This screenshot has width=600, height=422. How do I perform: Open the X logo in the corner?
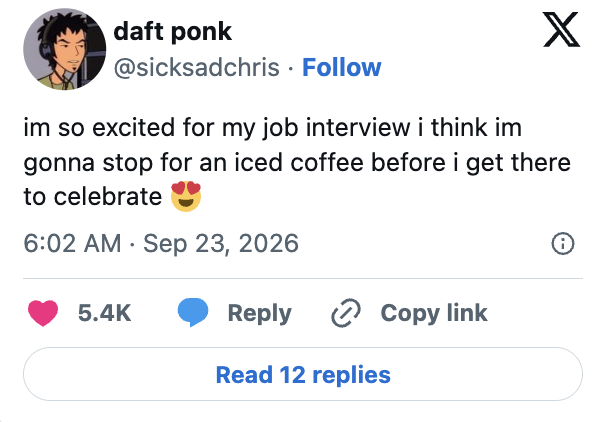click(561, 29)
